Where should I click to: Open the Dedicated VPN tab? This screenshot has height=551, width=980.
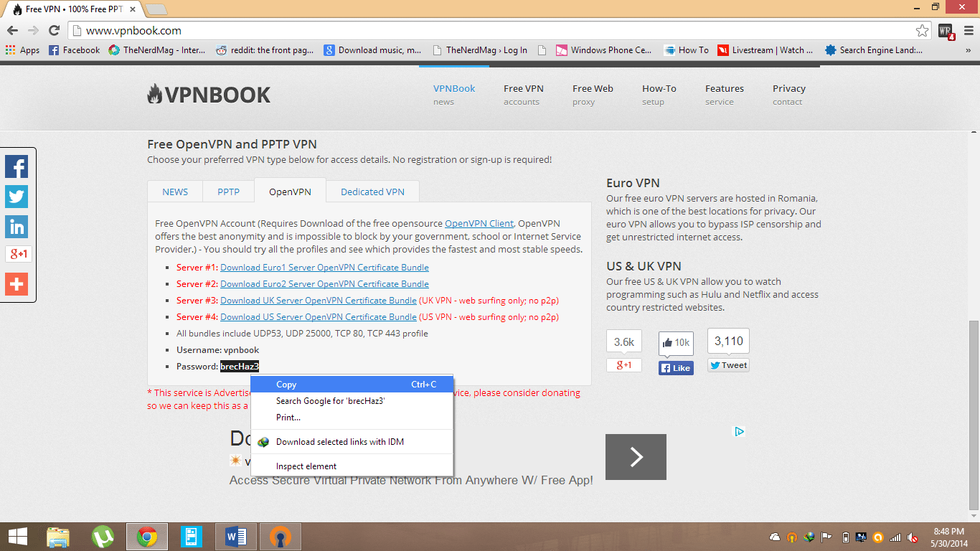tap(372, 192)
